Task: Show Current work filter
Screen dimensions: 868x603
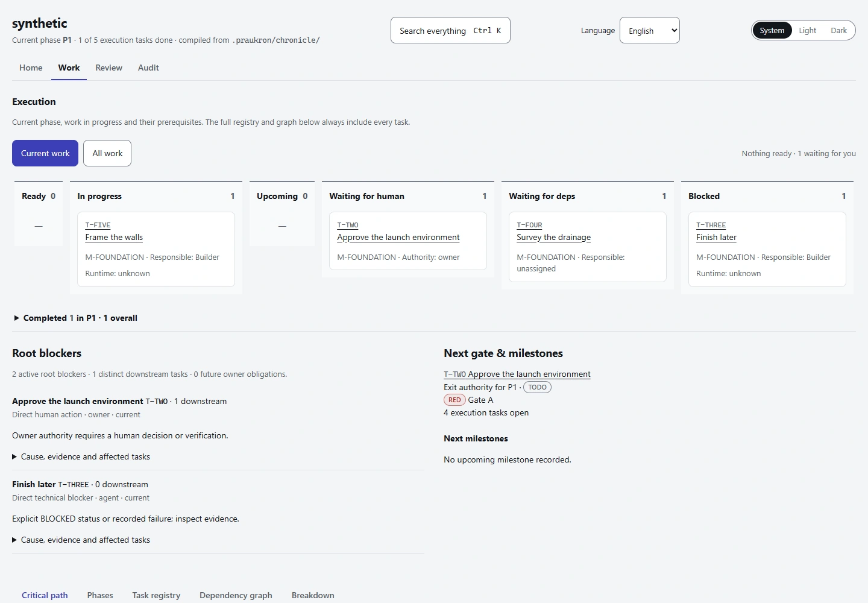Action: click(x=45, y=153)
